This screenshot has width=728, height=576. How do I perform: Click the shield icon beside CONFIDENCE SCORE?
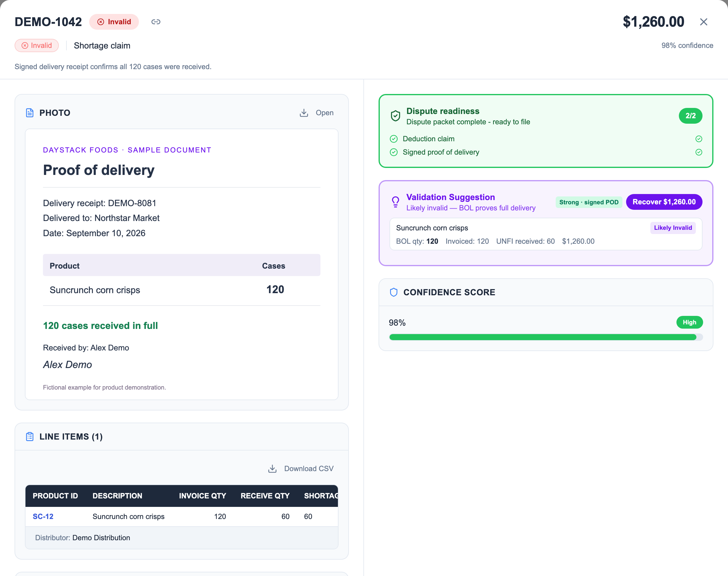coord(393,292)
